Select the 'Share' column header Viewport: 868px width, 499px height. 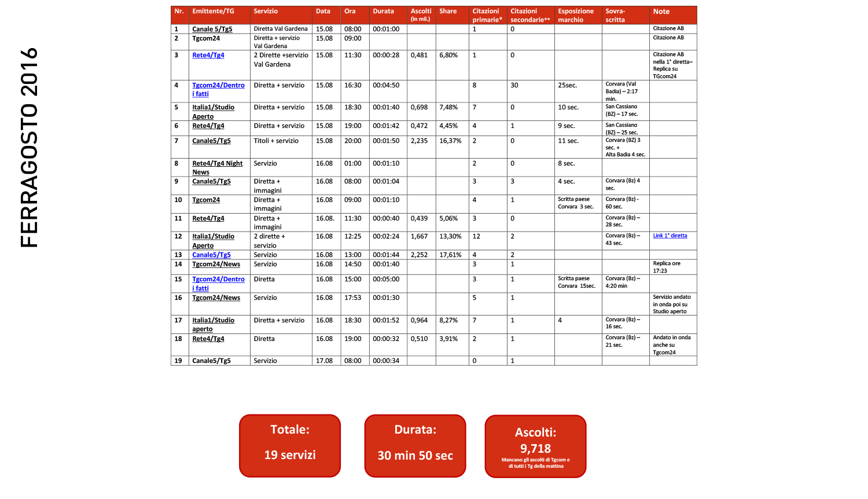click(452, 15)
